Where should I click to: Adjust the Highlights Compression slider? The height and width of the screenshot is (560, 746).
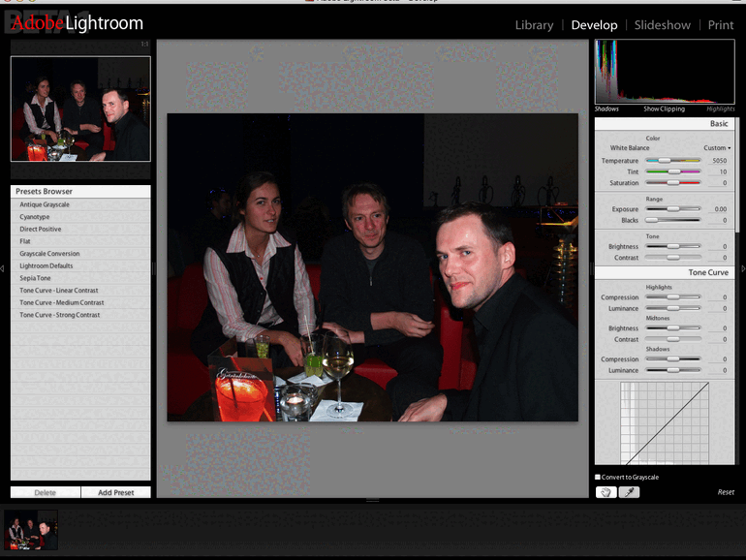click(672, 297)
